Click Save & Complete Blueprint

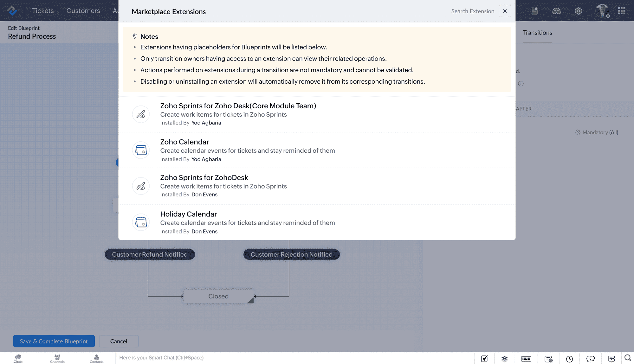(x=54, y=341)
